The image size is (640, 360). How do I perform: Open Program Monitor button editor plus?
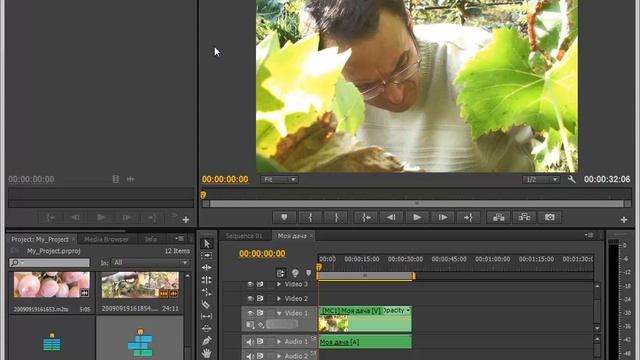click(624, 220)
